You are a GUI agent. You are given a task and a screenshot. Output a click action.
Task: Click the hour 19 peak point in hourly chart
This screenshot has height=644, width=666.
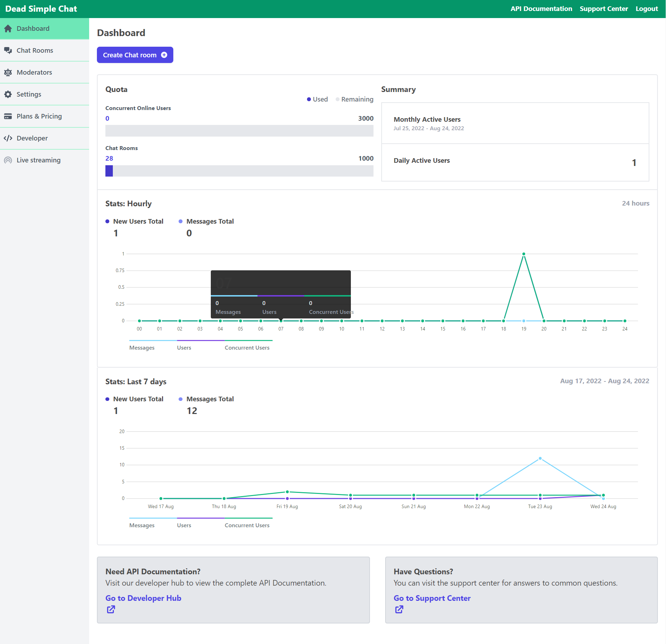(523, 254)
